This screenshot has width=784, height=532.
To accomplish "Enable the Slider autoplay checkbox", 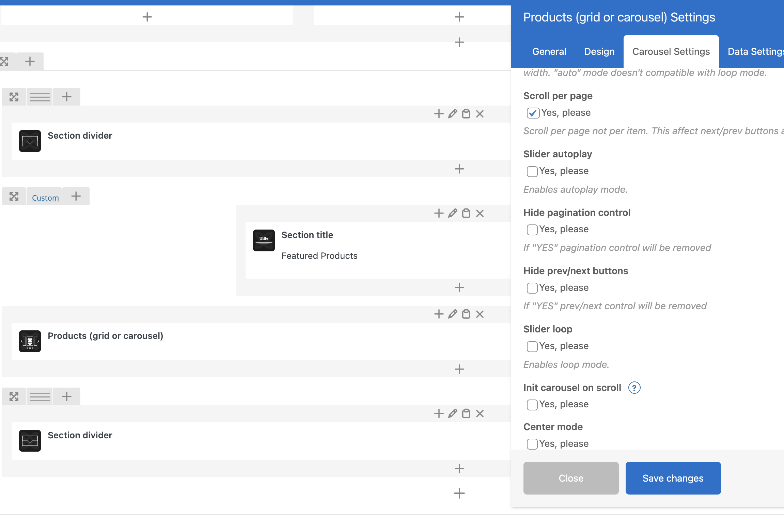I will (532, 171).
